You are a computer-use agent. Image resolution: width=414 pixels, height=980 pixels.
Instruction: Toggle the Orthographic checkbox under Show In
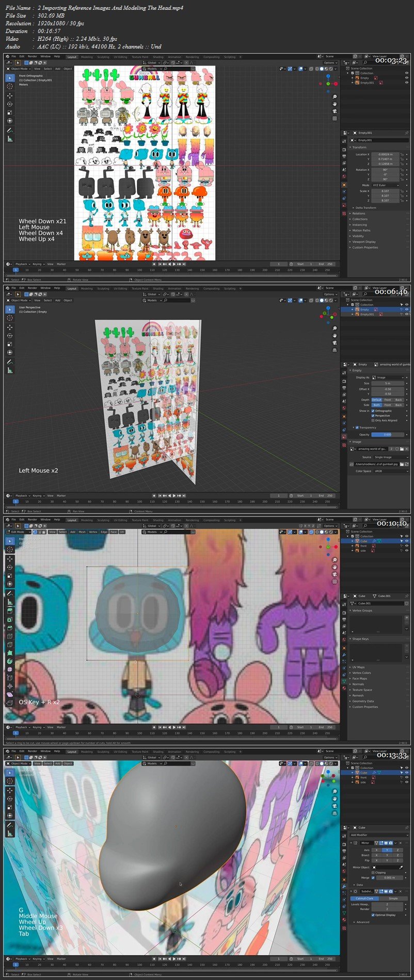(x=373, y=411)
